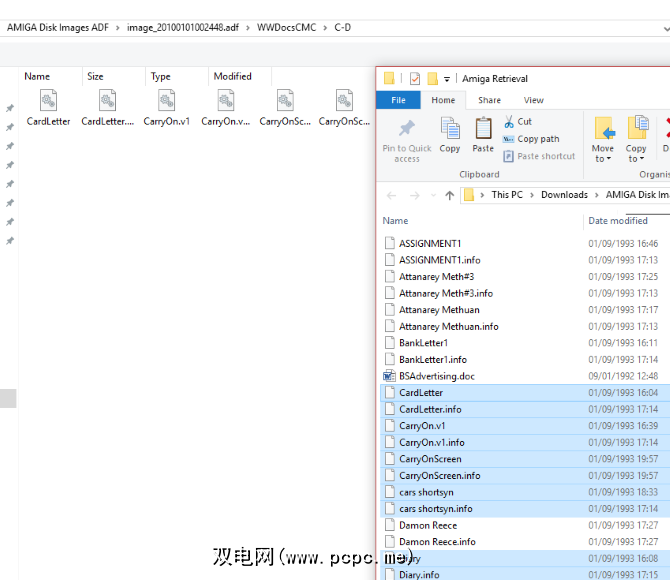Viewport: 670px width, 580px height.
Task: Click the Word icon of BSAdvertising.doc
Action: [x=389, y=376]
